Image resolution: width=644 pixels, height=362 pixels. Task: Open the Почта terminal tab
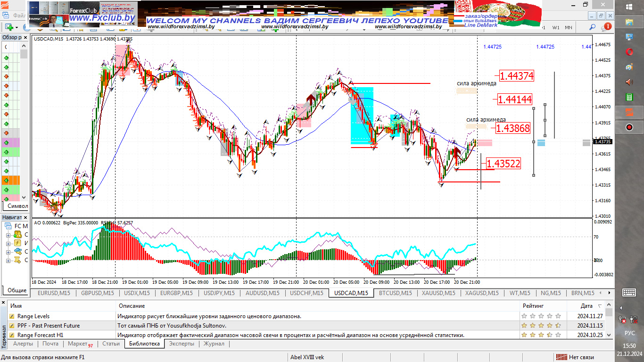click(x=50, y=344)
